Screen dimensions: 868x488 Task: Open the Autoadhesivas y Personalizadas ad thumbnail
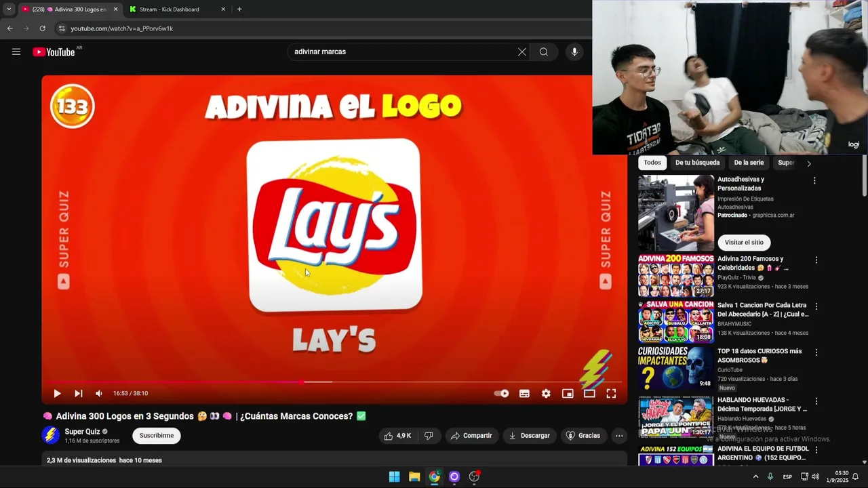point(676,213)
